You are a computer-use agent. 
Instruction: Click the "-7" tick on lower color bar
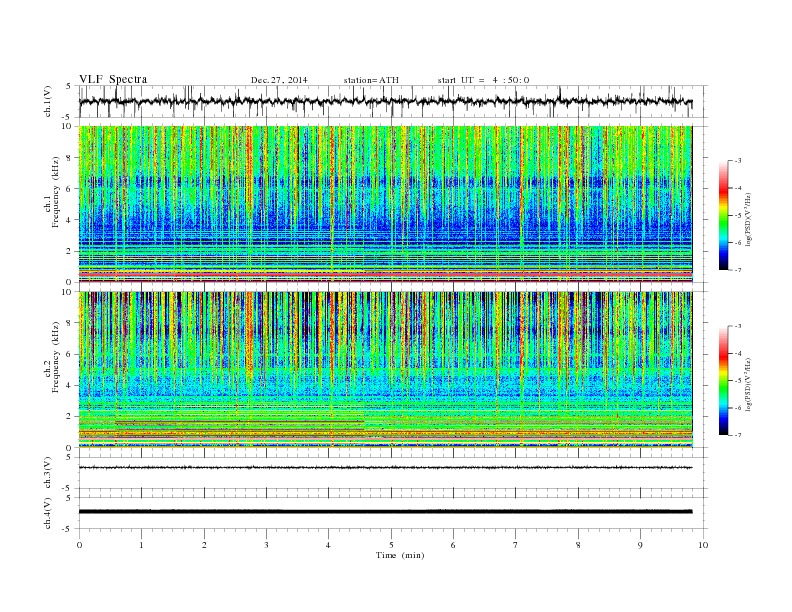coord(738,435)
